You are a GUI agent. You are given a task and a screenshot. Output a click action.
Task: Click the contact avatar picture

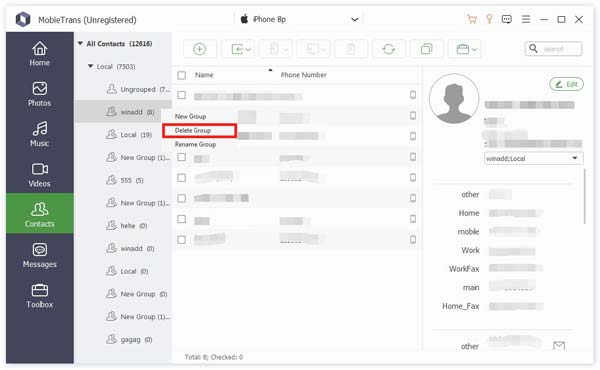click(454, 98)
